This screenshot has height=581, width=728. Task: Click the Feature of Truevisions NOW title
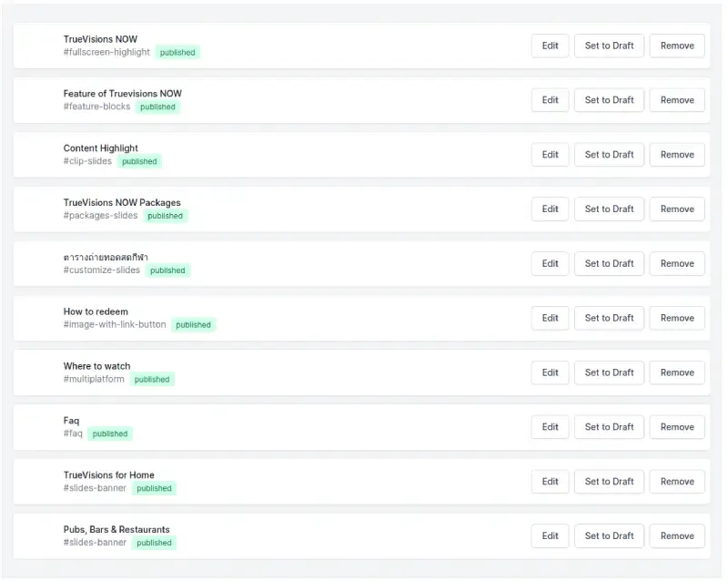click(x=122, y=94)
